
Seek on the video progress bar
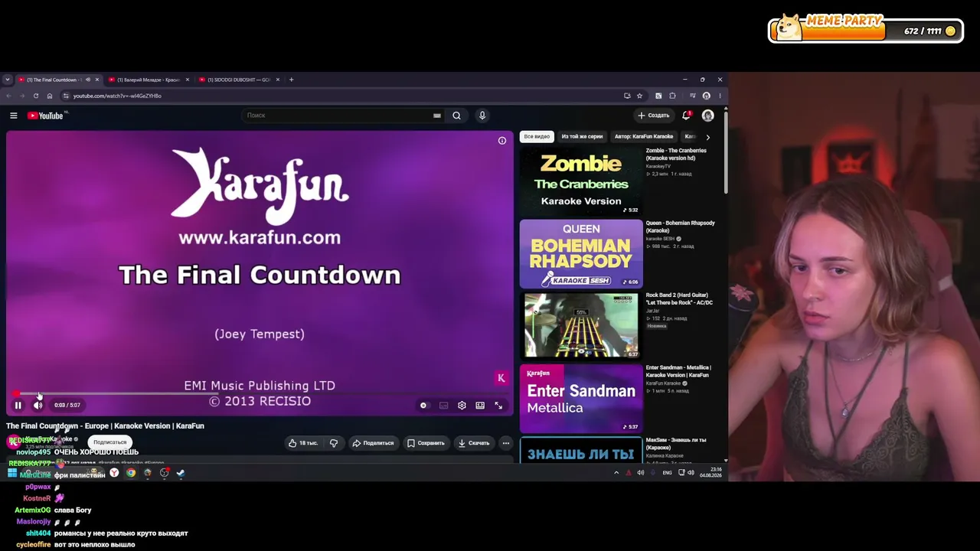coord(260,393)
